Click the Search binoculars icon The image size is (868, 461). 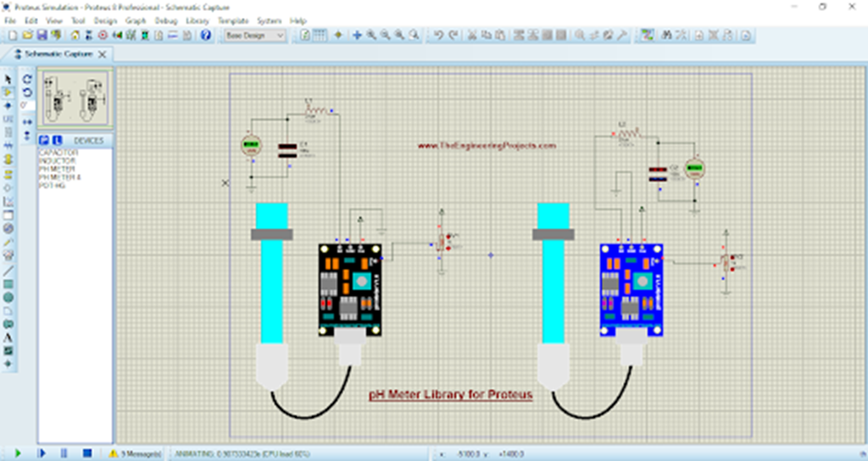(x=666, y=36)
